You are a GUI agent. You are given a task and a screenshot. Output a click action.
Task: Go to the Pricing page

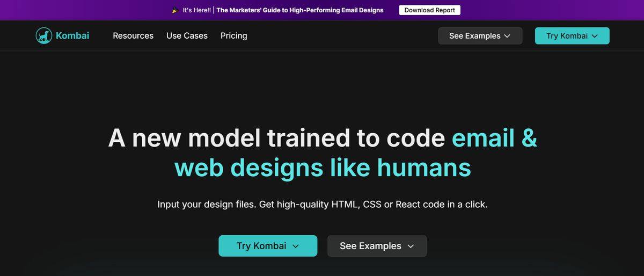234,36
